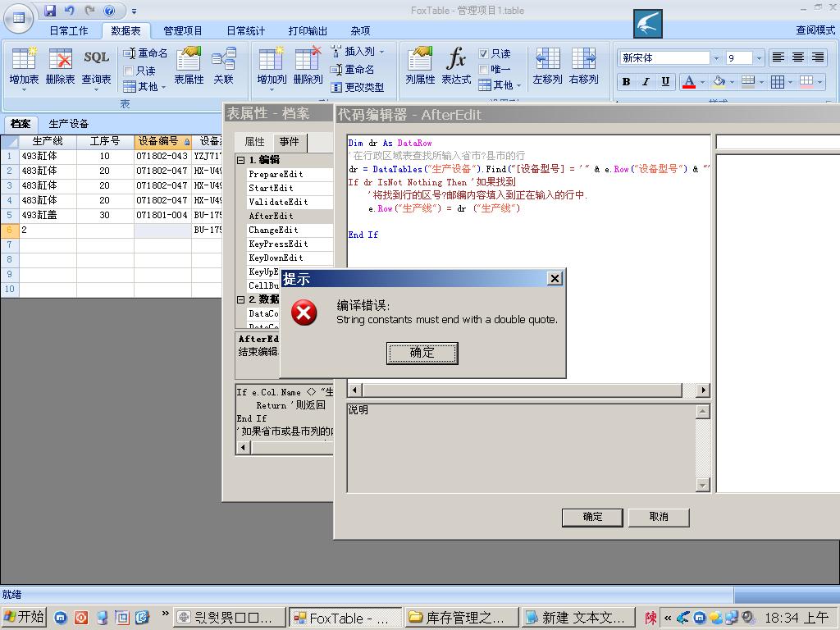Switch to the 属性 tab in table properties
The width and height of the screenshot is (840, 630).
tap(255, 142)
